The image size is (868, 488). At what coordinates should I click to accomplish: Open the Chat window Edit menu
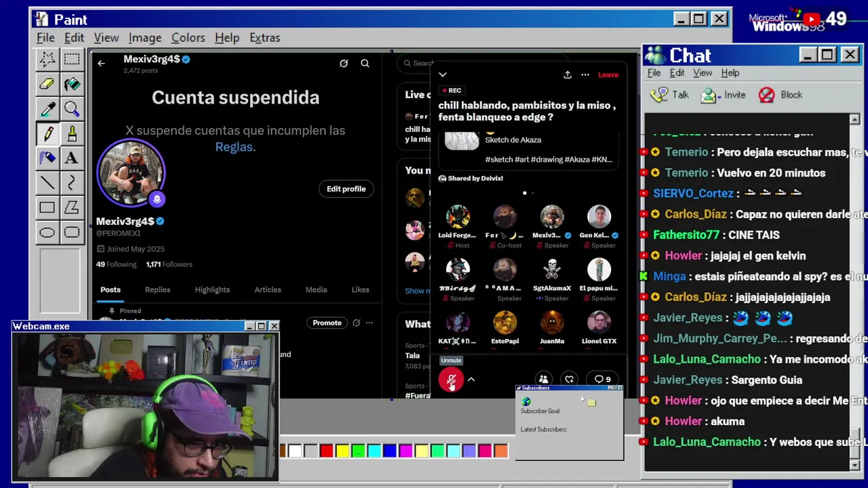(677, 73)
